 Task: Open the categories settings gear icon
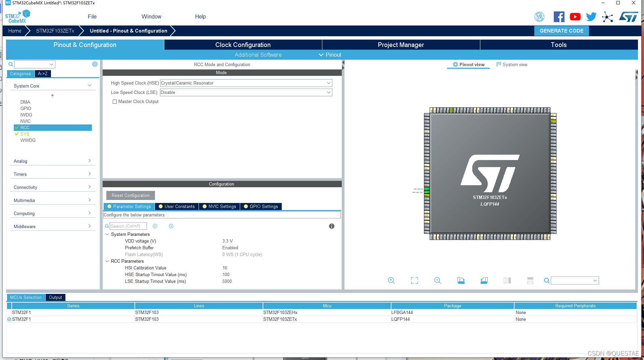(x=95, y=64)
